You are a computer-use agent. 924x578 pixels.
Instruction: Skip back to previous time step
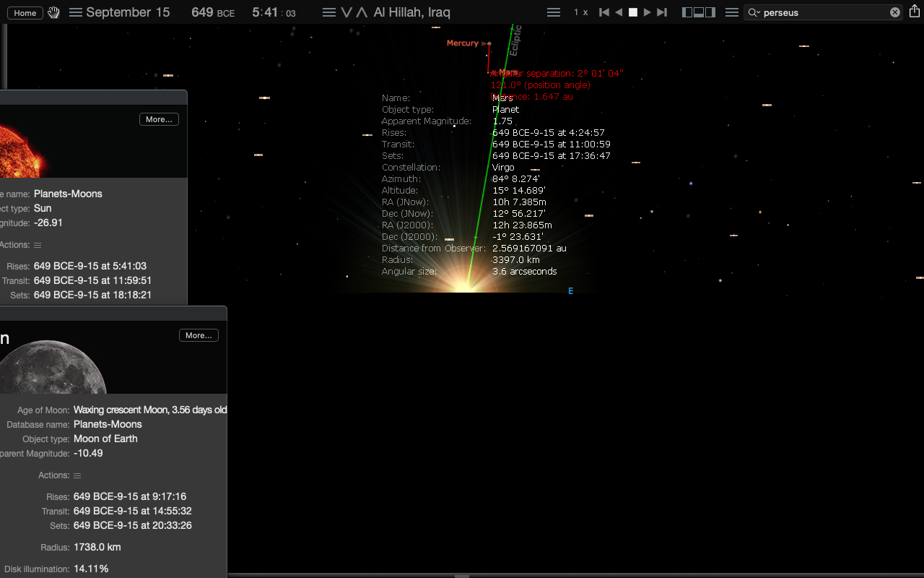(604, 12)
